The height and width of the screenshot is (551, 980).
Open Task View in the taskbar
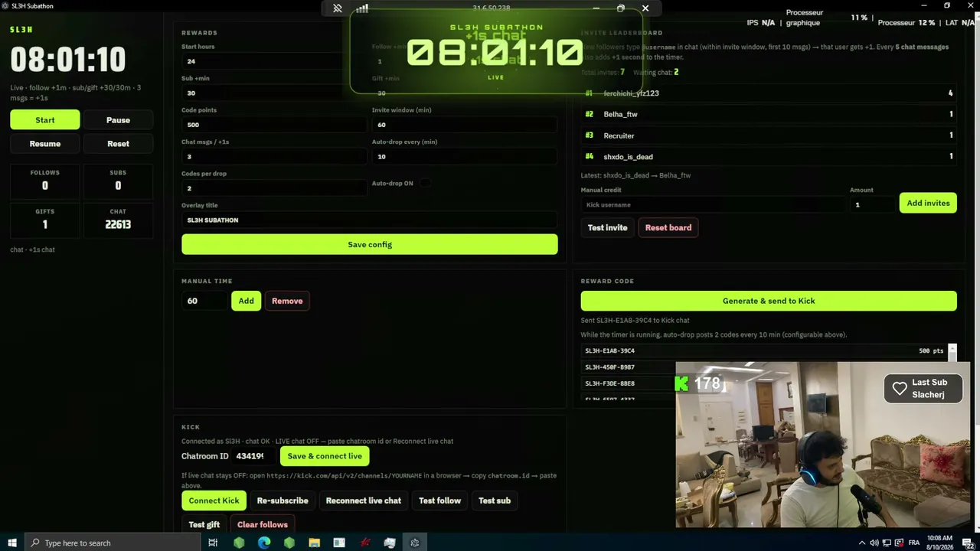(x=213, y=543)
